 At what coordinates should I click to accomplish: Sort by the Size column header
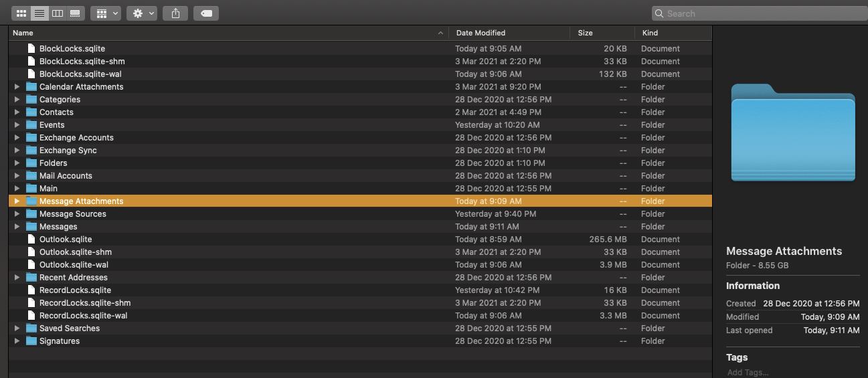point(602,33)
